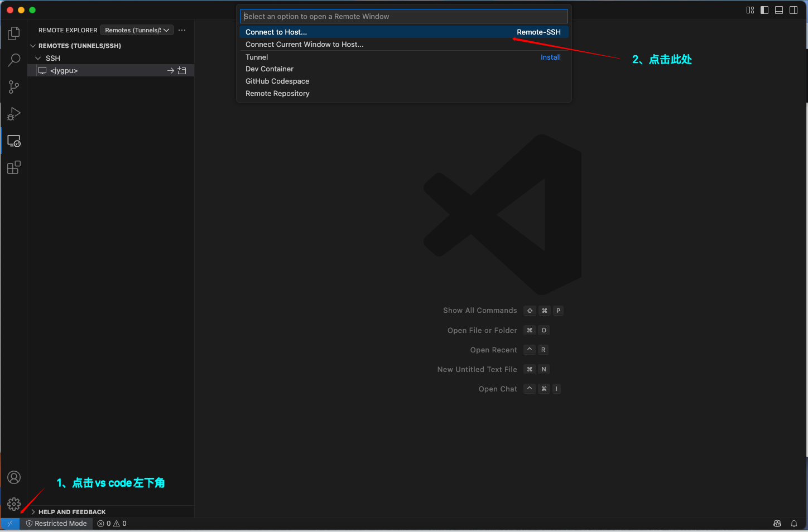
Task: Collapse the SSH tree node
Action: click(39, 58)
